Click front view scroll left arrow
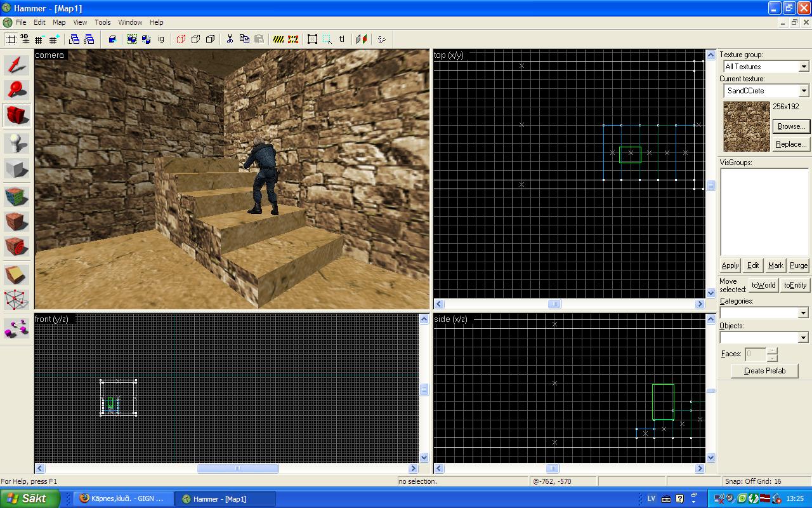Screen dimensions: 812x508 coord(40,469)
